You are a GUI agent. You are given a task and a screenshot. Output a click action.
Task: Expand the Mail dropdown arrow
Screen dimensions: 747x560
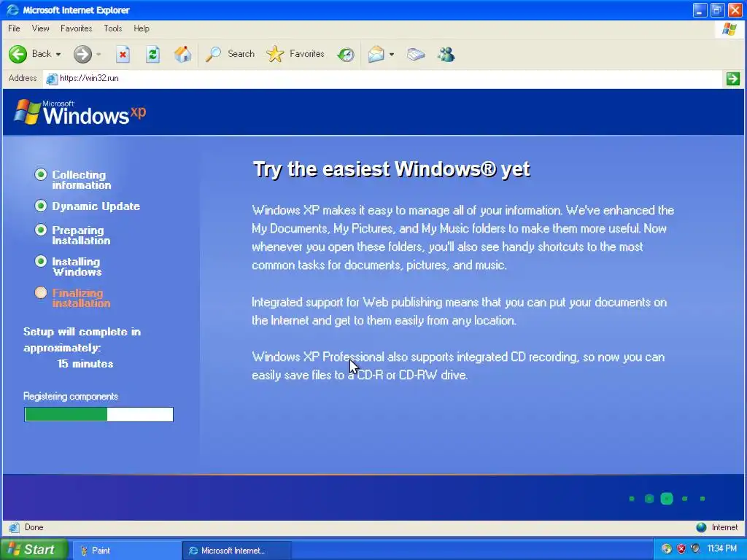point(392,54)
